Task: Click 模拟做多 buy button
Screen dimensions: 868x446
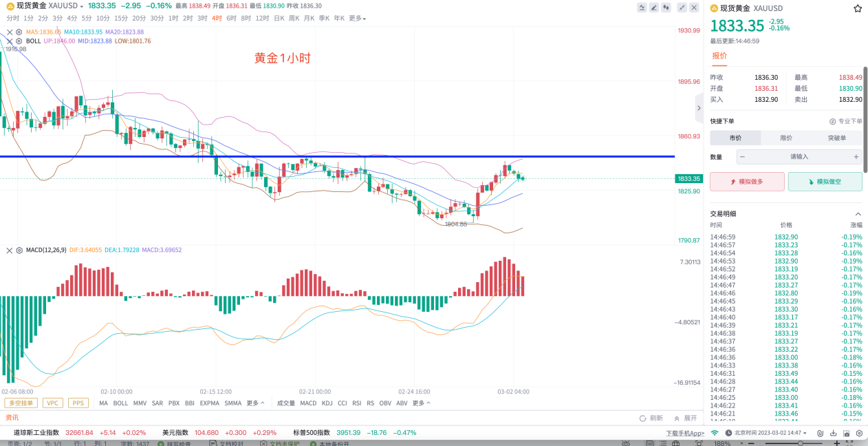Action: (x=747, y=182)
